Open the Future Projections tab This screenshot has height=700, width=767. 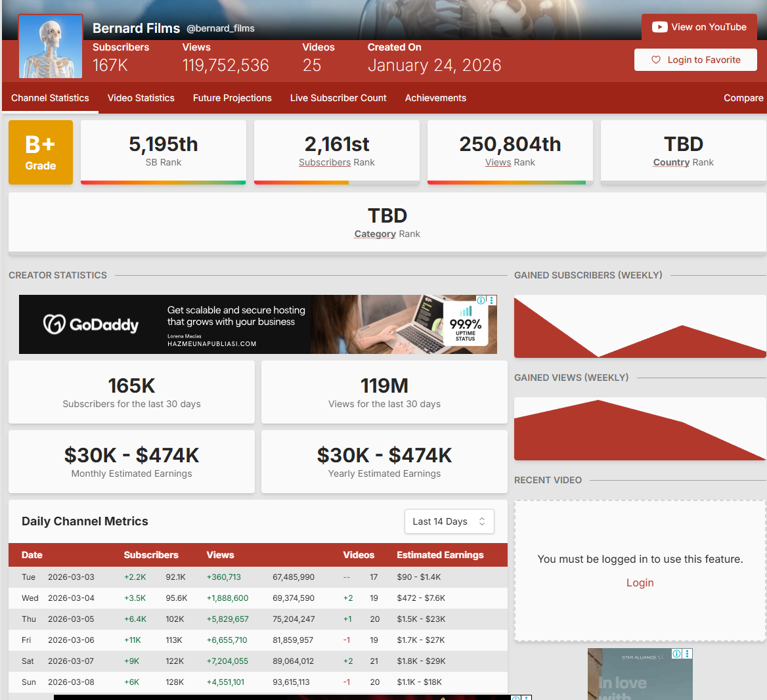pos(232,98)
